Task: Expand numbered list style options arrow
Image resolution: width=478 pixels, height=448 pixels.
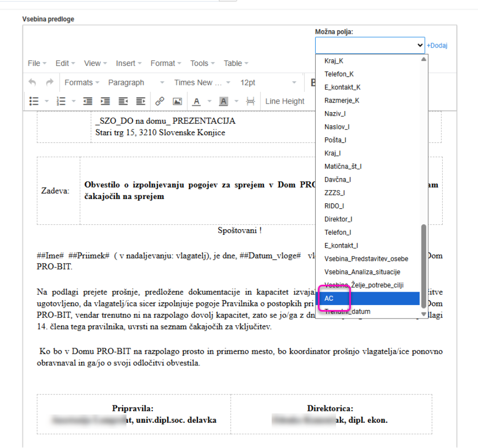Action: click(x=73, y=101)
